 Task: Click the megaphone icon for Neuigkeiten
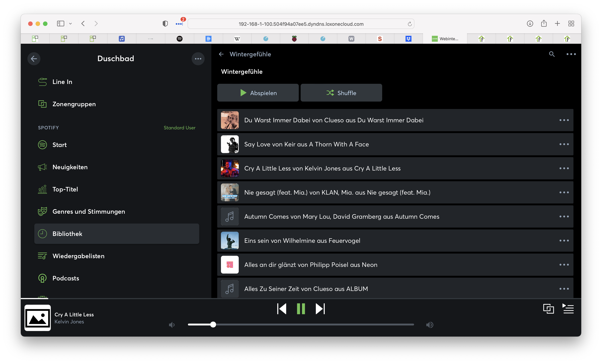[x=42, y=167]
